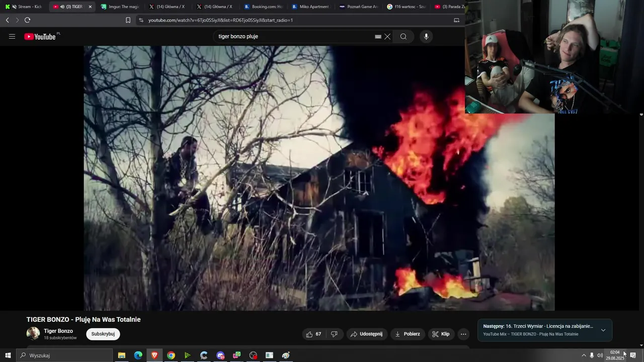Click the video title 'TIGER BONZO - Pluję Na Was Totalnie'
644x362 pixels.
84,319
